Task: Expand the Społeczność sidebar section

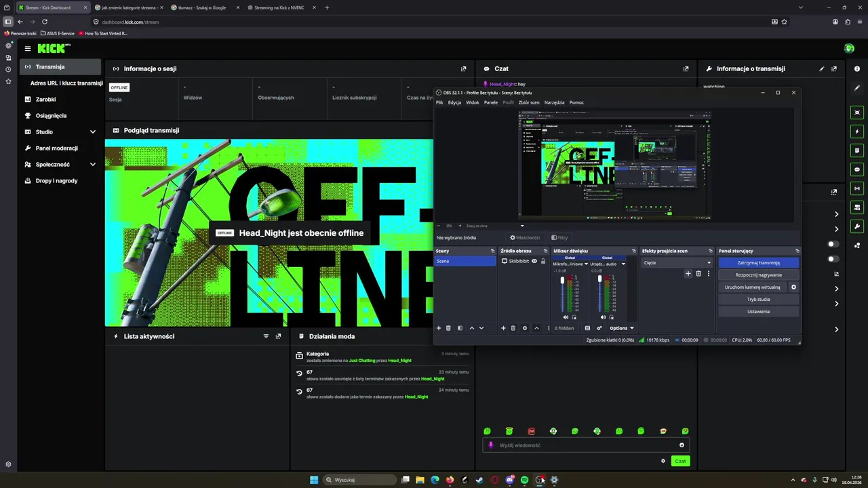Action: coord(93,165)
